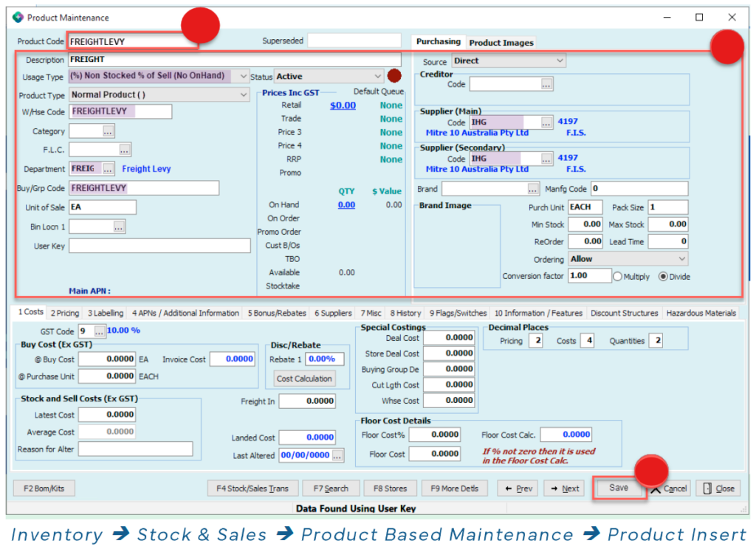The height and width of the screenshot is (549, 756).
Task: Click the Brand lookup ellipsis button
Action: point(533,190)
